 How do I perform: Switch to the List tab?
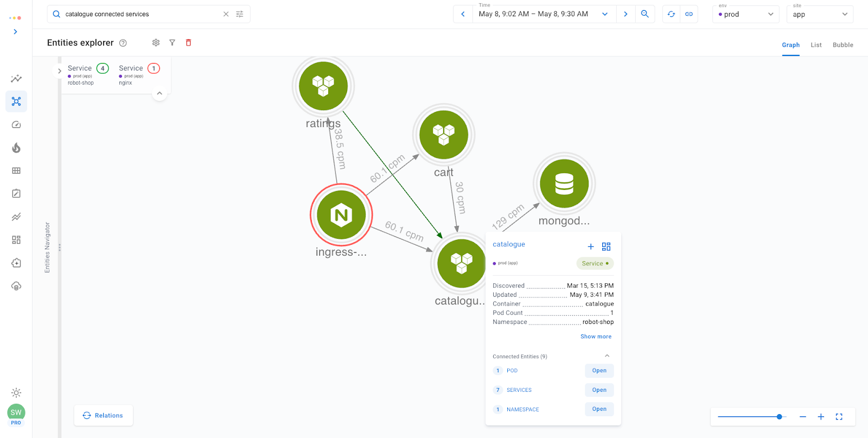pos(816,45)
